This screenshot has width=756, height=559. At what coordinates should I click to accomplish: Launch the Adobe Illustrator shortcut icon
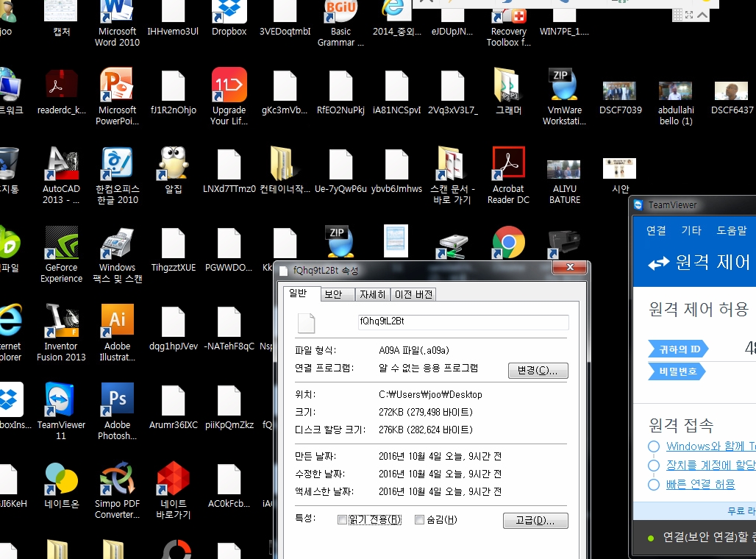point(117,321)
